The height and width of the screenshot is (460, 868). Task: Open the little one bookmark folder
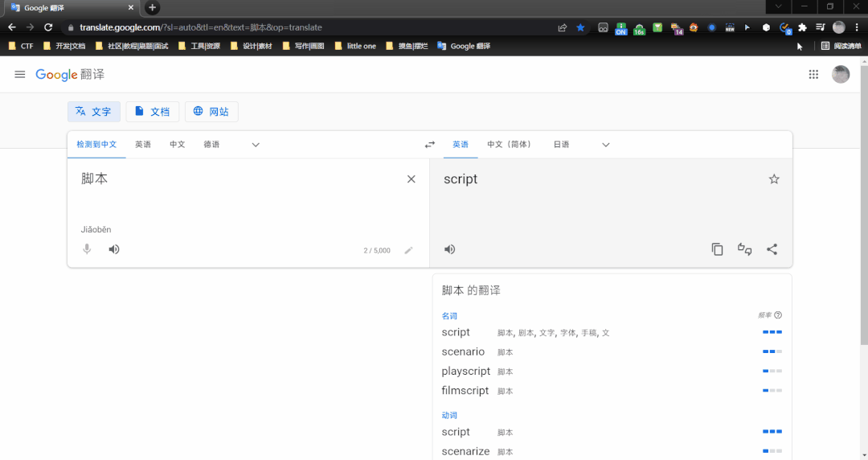(x=355, y=46)
